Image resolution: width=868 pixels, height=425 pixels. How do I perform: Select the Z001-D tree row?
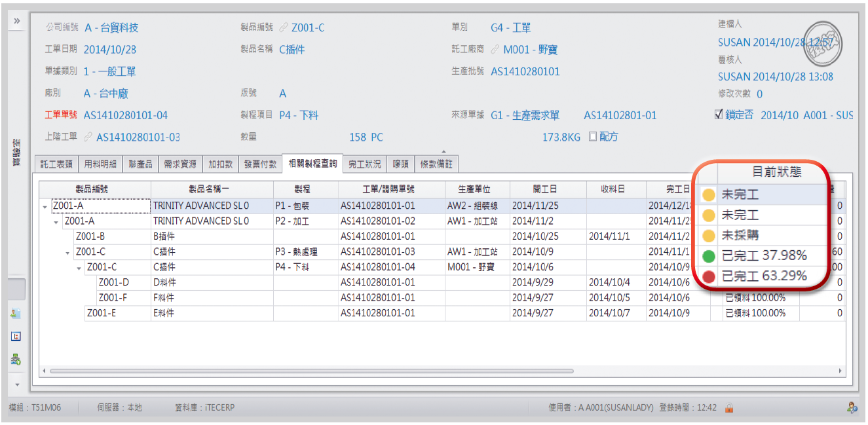click(114, 282)
